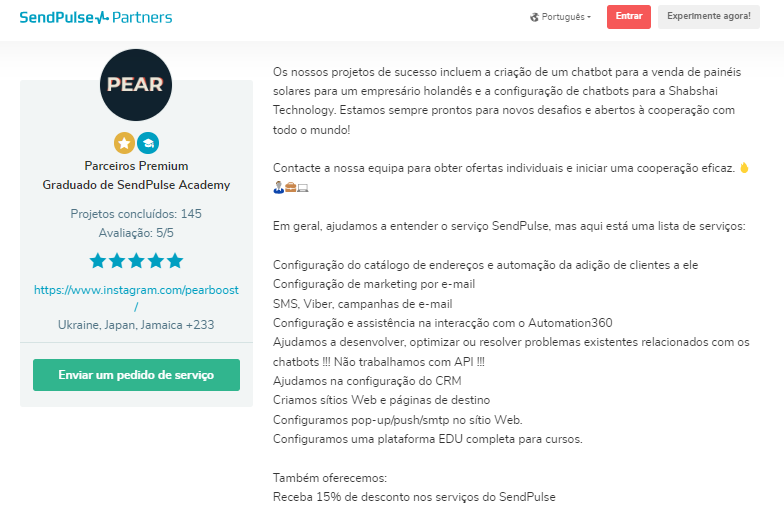The height and width of the screenshot is (518, 784).
Task: Click the PEAR profile avatar
Action: pyautogui.click(x=136, y=85)
